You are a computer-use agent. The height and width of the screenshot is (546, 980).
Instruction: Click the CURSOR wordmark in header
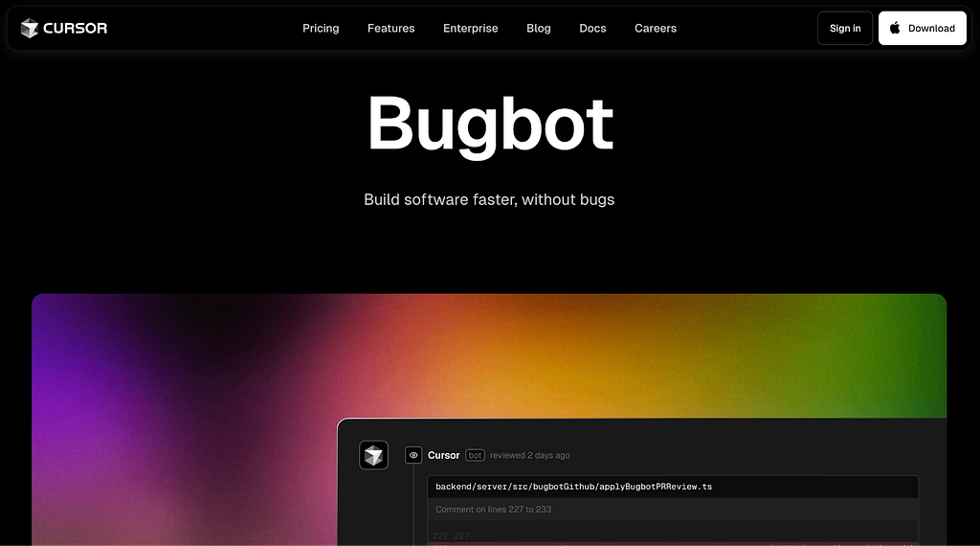pos(75,28)
